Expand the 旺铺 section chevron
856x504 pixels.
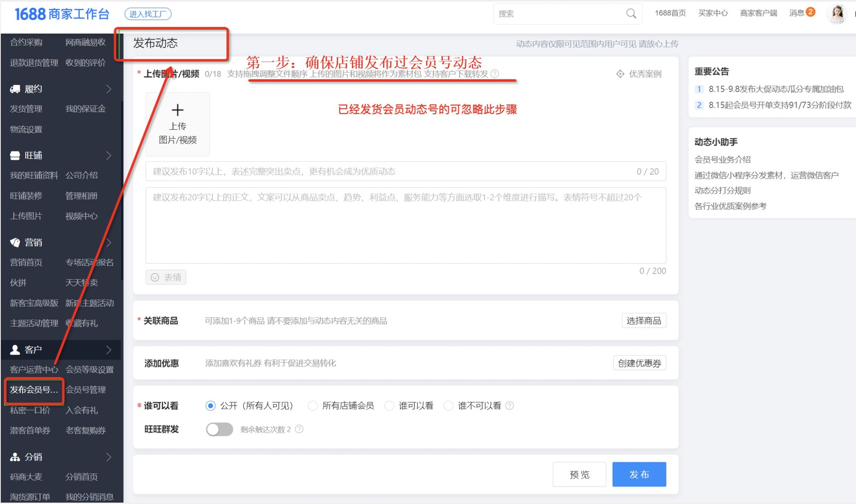[109, 156]
